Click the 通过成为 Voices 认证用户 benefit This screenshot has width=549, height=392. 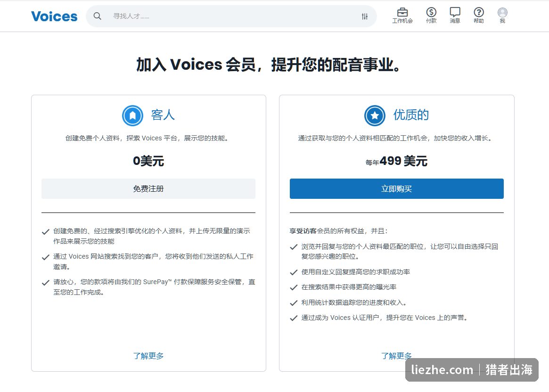click(385, 318)
